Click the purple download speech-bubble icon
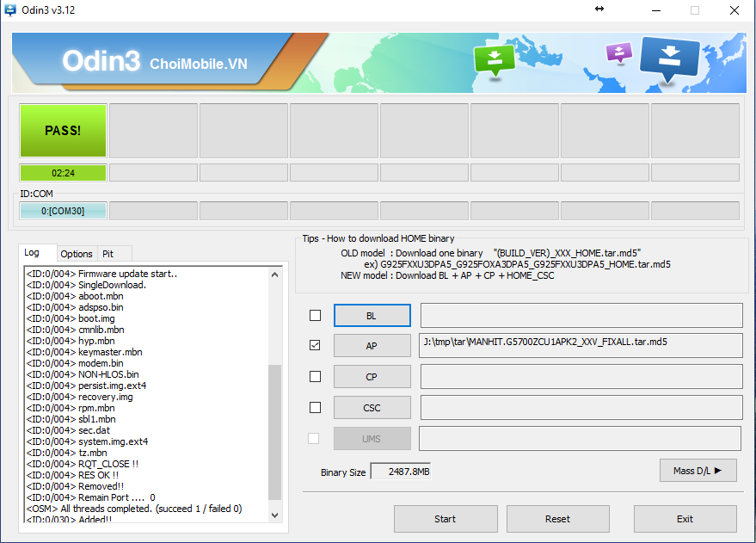 coord(618,52)
